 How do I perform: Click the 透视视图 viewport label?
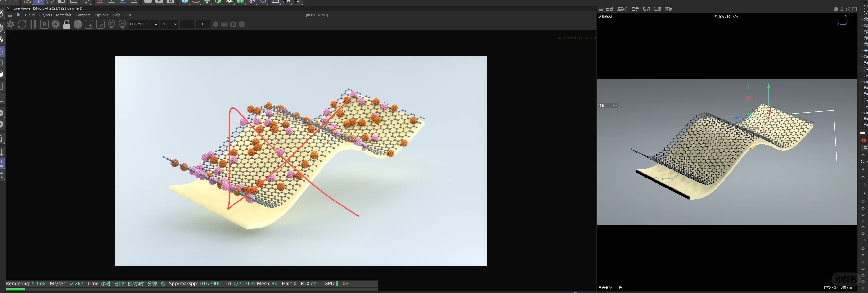tap(605, 16)
